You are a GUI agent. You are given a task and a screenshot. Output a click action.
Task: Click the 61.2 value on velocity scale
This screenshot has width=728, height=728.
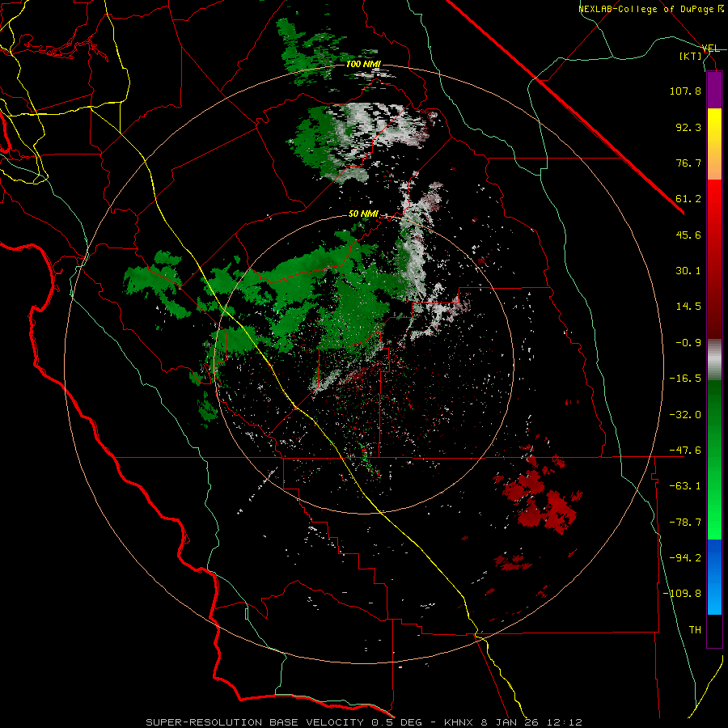pos(688,199)
